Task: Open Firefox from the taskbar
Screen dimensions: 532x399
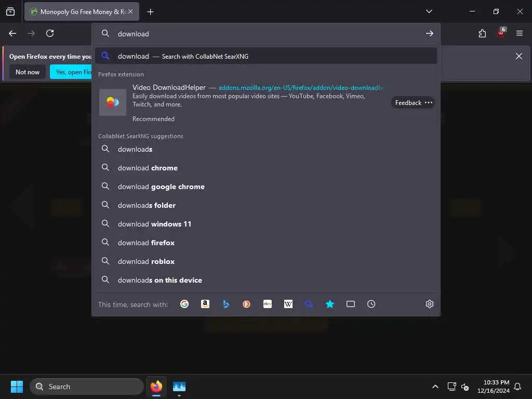Action: click(156, 387)
